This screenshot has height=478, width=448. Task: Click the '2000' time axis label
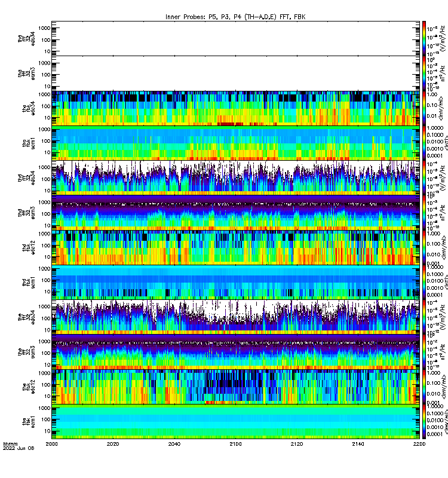[x=51, y=444]
